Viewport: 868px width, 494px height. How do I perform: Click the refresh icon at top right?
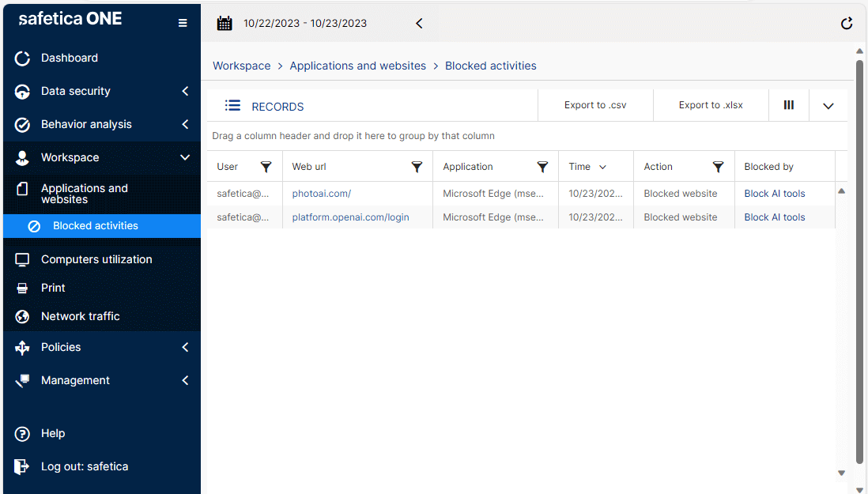coord(847,24)
